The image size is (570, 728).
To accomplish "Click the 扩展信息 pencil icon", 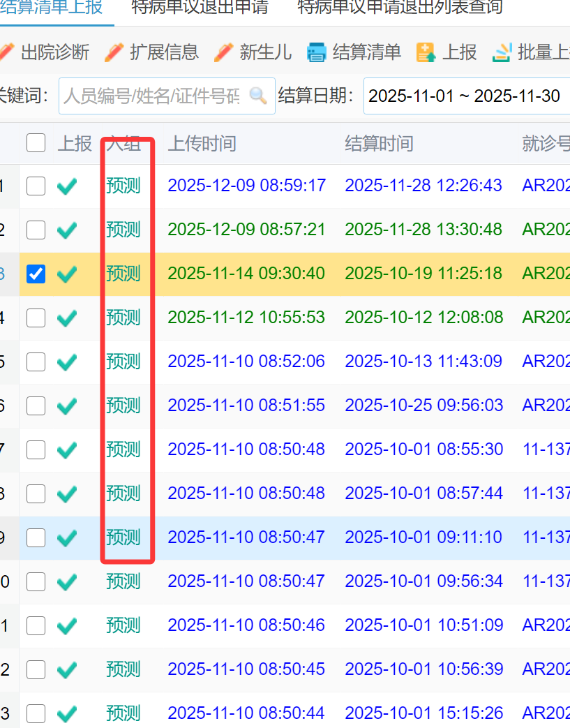I will point(116,52).
